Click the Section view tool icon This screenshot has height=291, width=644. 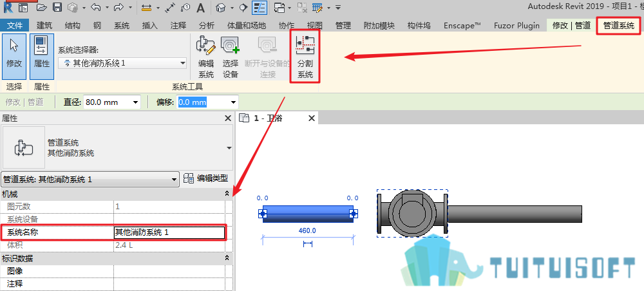243,7
